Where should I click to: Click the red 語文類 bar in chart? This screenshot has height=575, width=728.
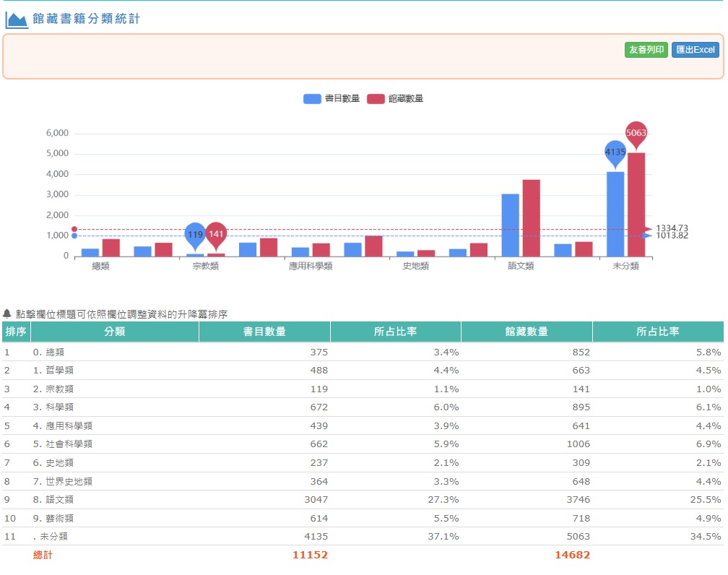click(x=531, y=218)
